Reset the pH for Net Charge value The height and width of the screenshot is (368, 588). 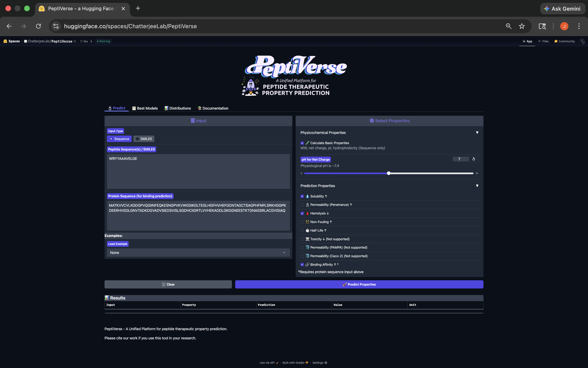pos(473,159)
